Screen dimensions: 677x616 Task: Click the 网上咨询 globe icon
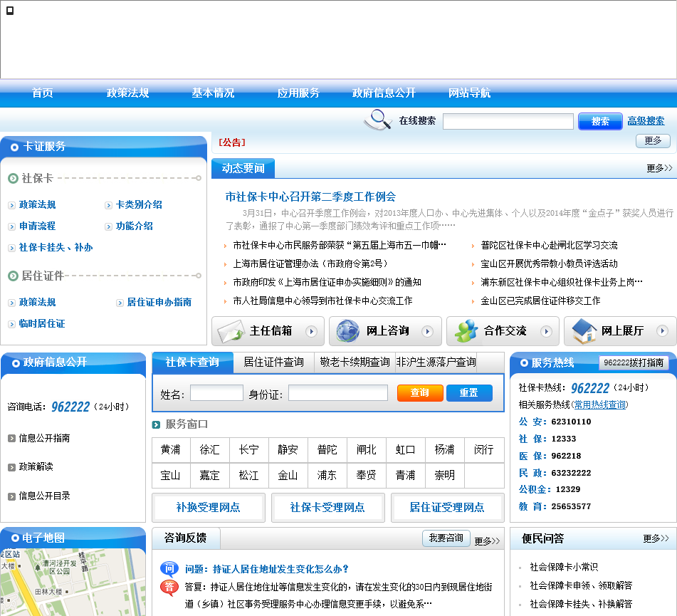tap(348, 331)
